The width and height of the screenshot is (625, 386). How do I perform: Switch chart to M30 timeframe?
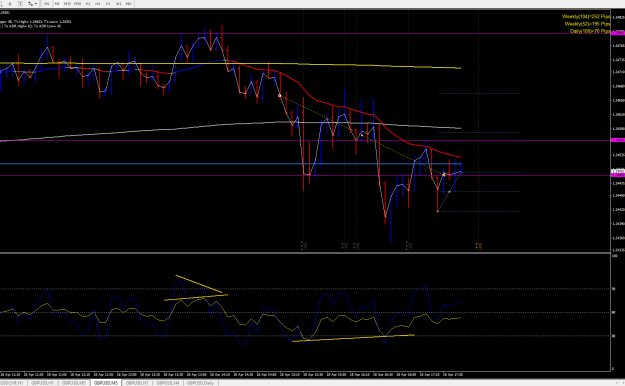(x=77, y=4)
